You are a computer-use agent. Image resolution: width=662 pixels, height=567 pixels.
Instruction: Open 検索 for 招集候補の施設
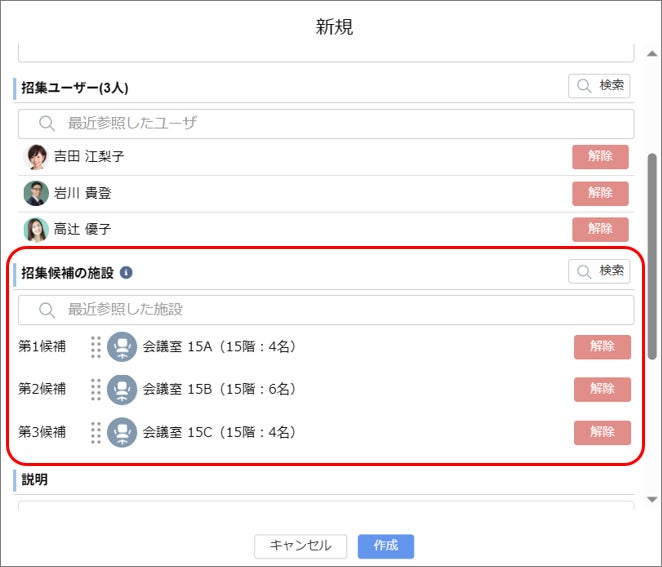[x=599, y=271]
